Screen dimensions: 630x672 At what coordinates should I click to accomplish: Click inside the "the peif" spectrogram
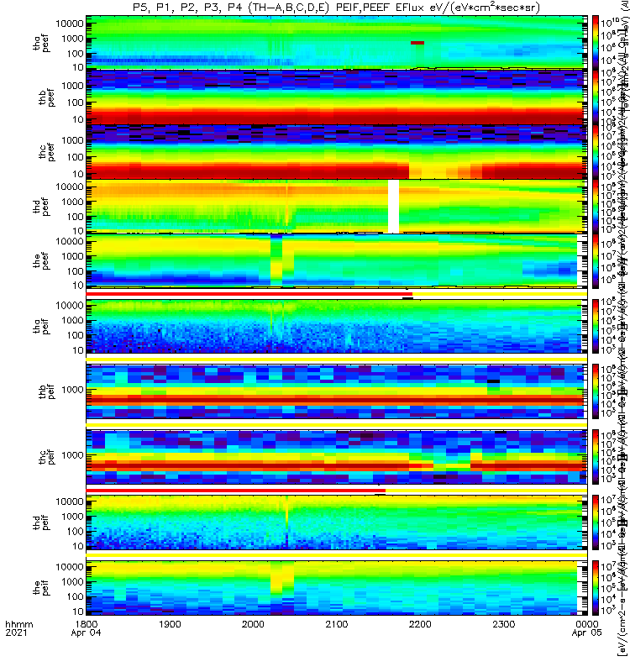tap(337, 587)
